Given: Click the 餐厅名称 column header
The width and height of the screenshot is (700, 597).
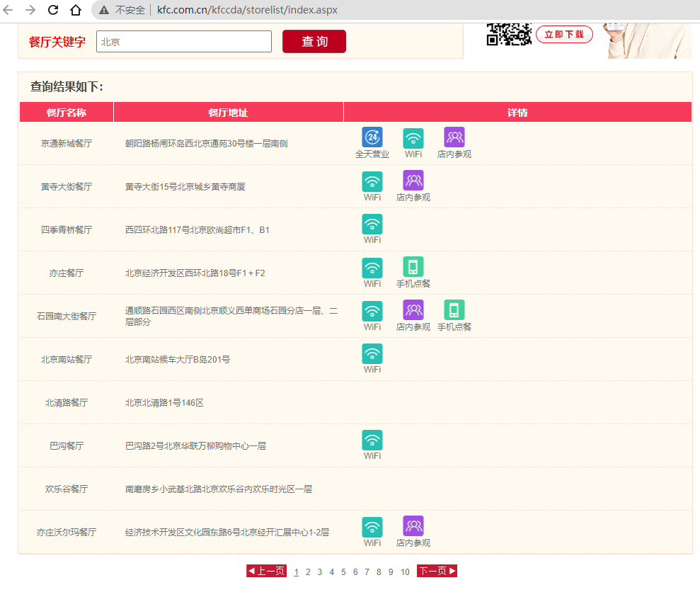Looking at the screenshot, I should tap(67, 112).
